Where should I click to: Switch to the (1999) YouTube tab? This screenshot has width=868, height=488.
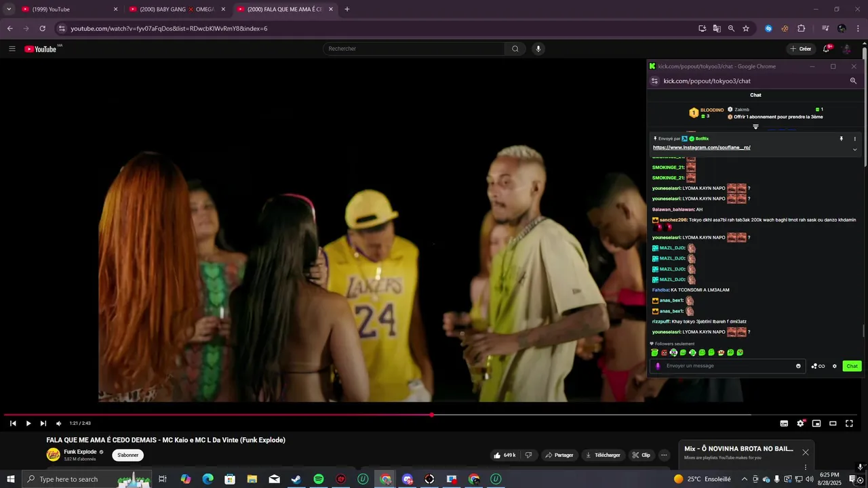coord(70,9)
